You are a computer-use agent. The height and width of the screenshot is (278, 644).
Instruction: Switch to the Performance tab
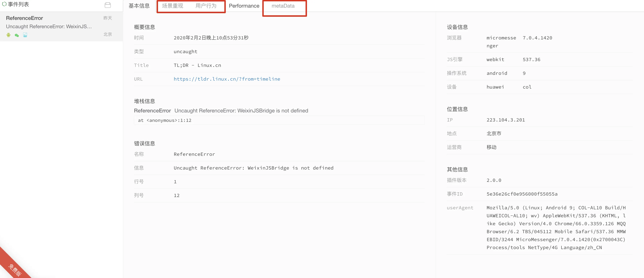tap(244, 6)
